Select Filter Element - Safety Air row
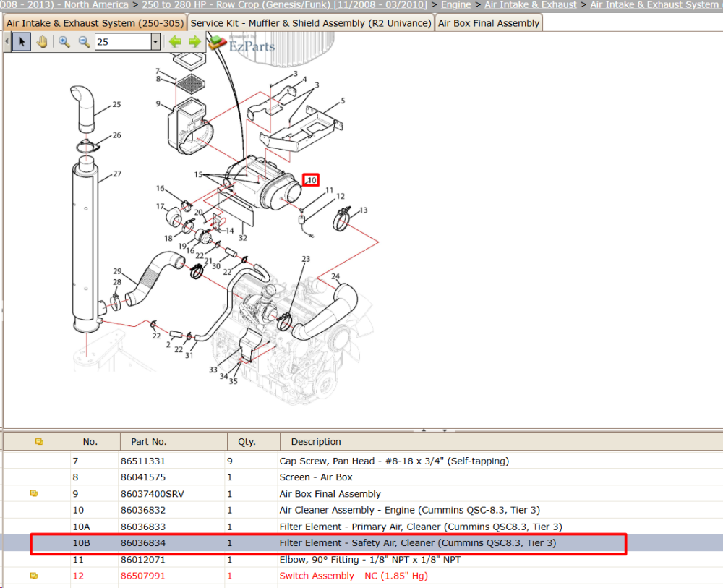The image size is (723, 588). [361, 543]
